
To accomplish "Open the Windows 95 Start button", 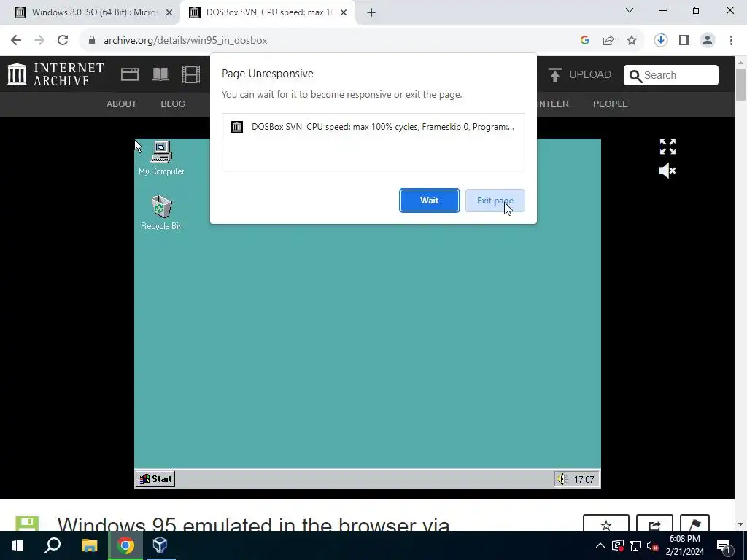I will (155, 479).
